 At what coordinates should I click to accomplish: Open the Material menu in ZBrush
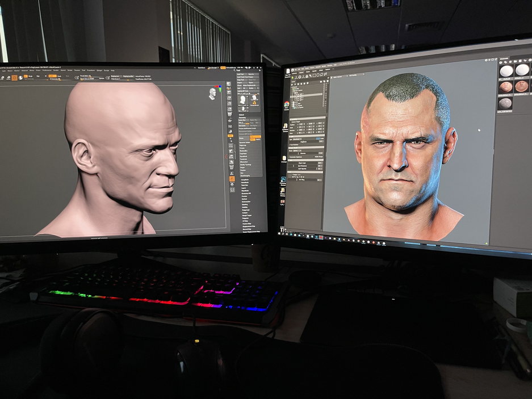pos(24,70)
